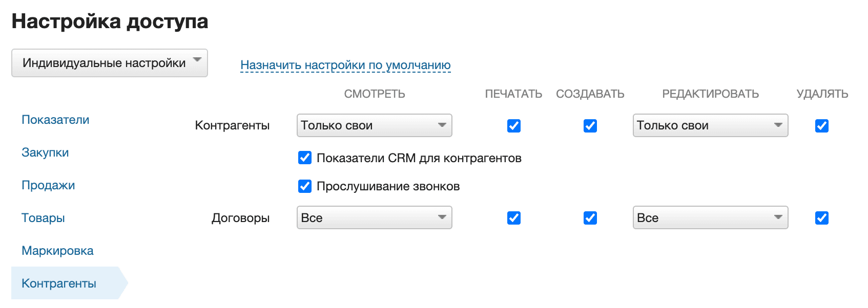
Task: Select the Продажи section
Action: (49, 185)
